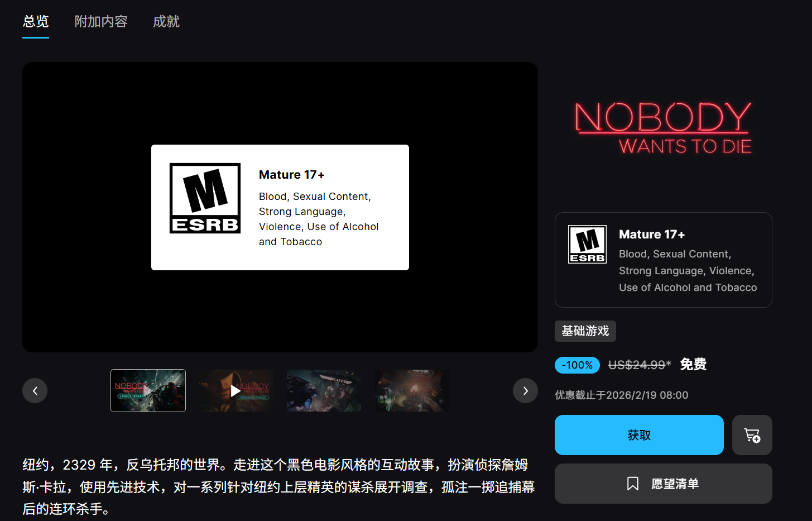Select the left arrow on the media carousel

tap(35, 390)
